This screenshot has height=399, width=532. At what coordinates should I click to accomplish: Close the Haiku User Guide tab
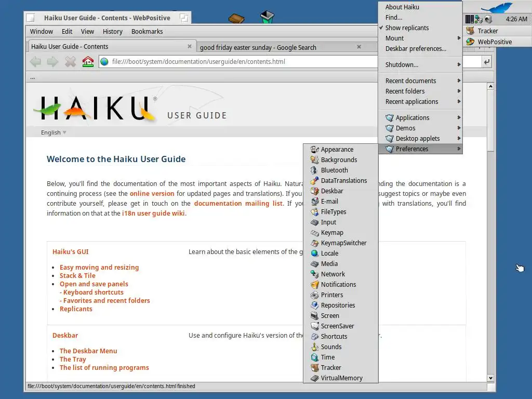[x=189, y=46]
